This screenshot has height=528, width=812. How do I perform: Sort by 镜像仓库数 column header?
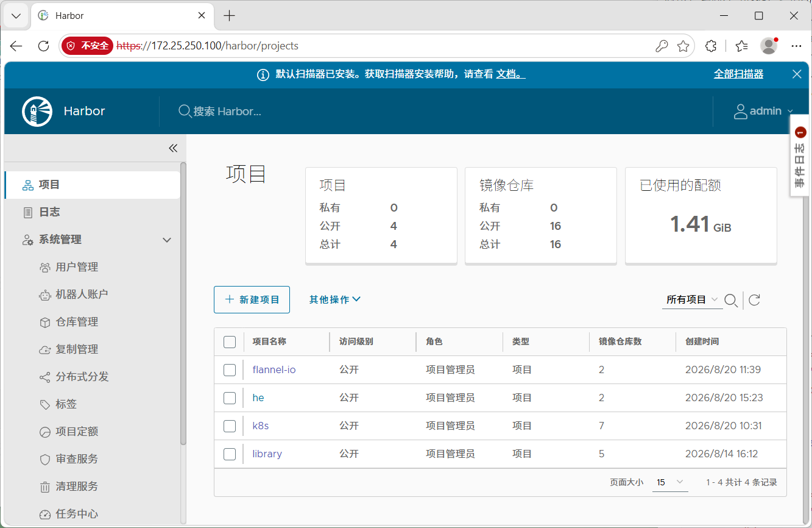[x=620, y=341]
